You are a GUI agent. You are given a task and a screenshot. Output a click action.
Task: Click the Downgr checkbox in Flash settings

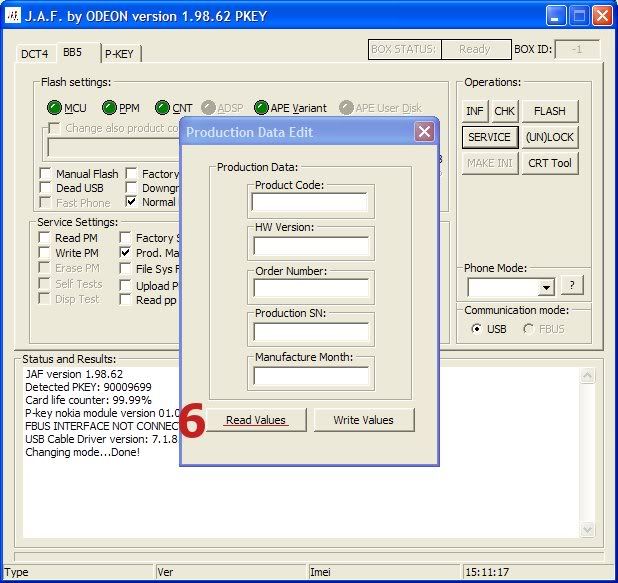point(131,188)
